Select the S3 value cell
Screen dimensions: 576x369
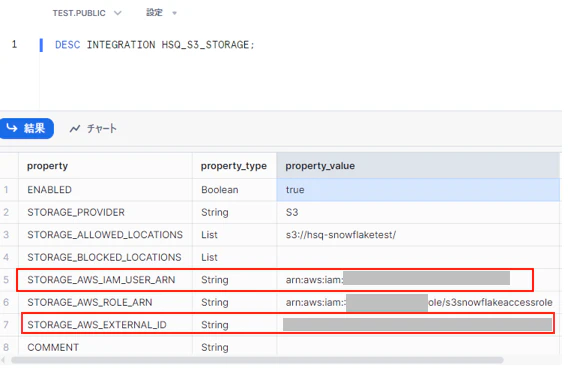(418, 212)
